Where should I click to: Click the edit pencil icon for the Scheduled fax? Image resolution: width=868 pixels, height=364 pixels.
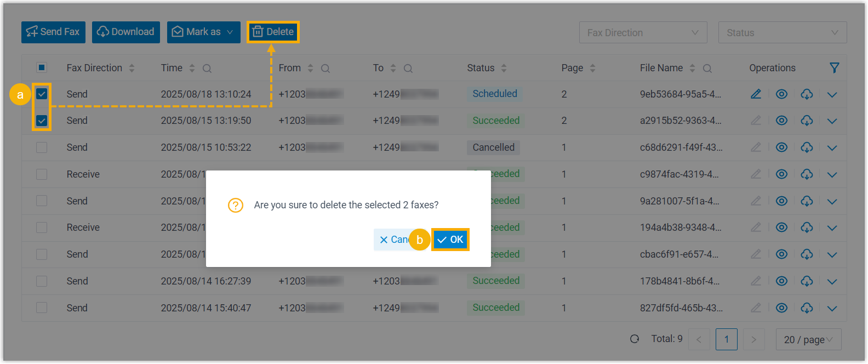(756, 94)
